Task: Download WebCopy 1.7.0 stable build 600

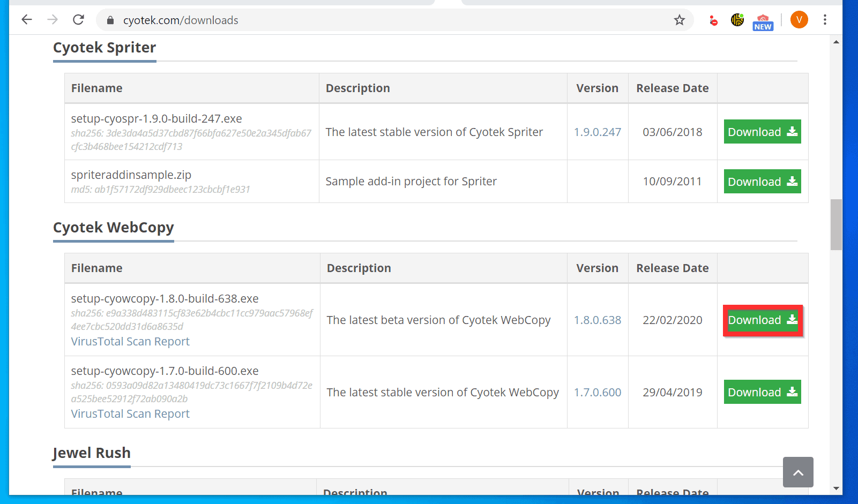Action: click(762, 392)
